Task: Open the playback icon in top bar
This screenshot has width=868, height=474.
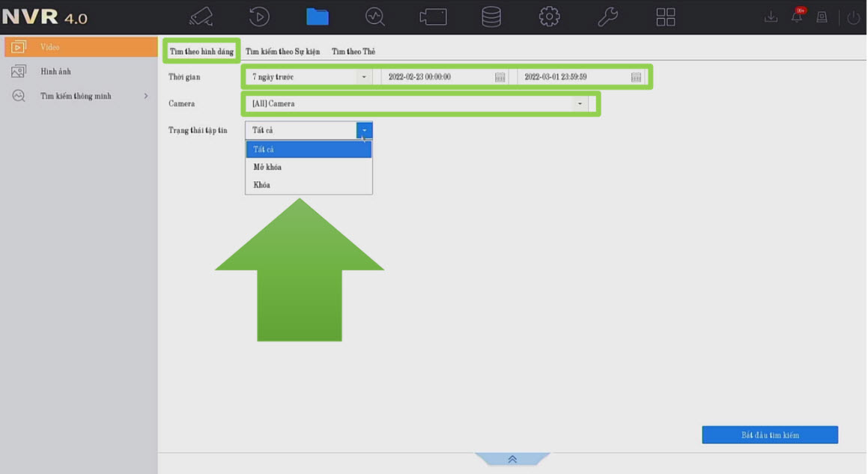Action: (x=259, y=16)
